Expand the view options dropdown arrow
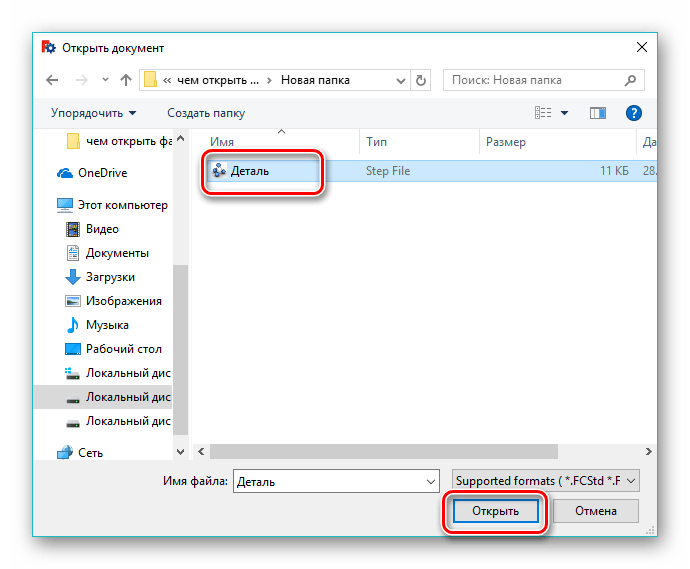 [x=564, y=113]
